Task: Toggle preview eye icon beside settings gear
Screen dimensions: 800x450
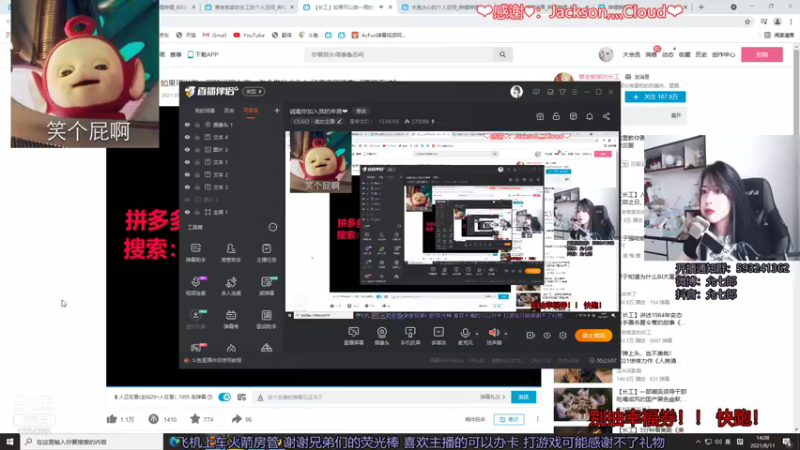Action: 547,336
